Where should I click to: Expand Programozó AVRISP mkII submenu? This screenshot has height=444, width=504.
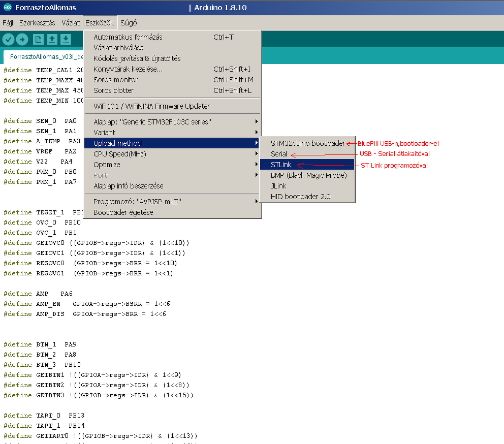click(172, 202)
